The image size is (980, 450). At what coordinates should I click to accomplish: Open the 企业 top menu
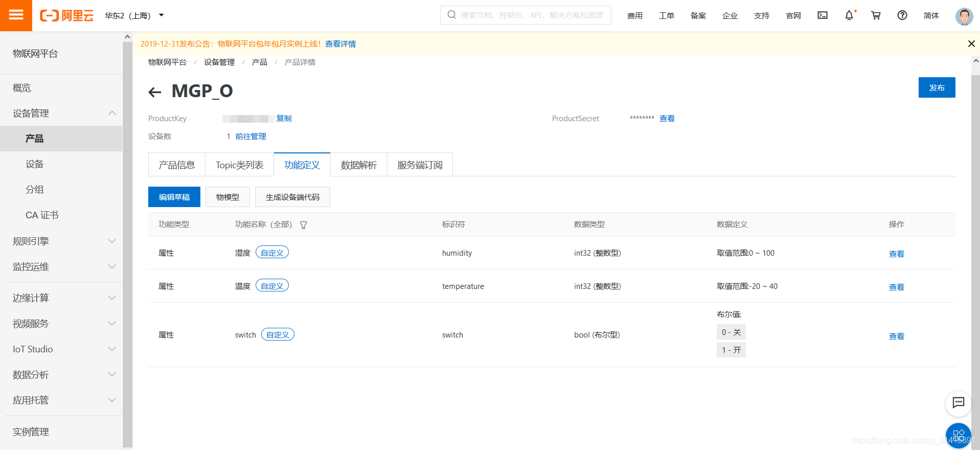coord(730,16)
